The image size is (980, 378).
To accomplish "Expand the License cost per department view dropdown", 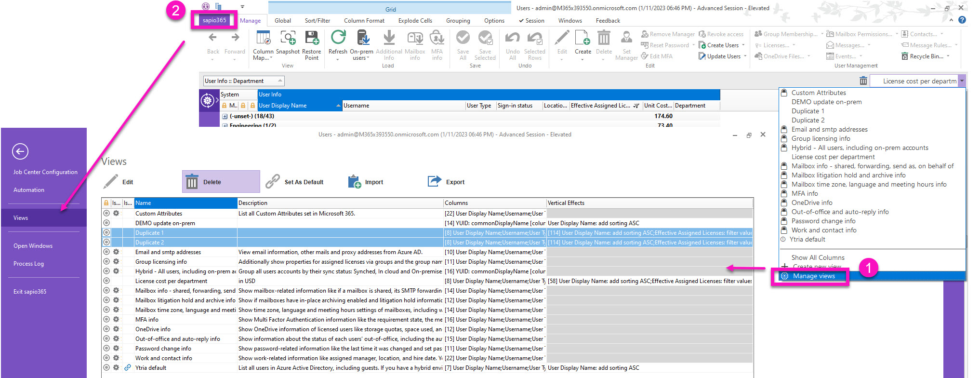I will coord(962,81).
